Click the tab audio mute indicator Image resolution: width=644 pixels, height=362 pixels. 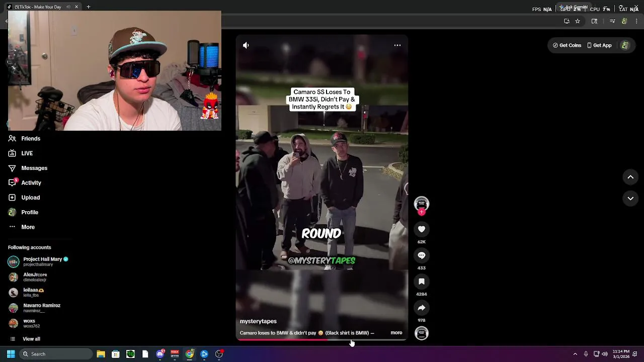(x=68, y=7)
